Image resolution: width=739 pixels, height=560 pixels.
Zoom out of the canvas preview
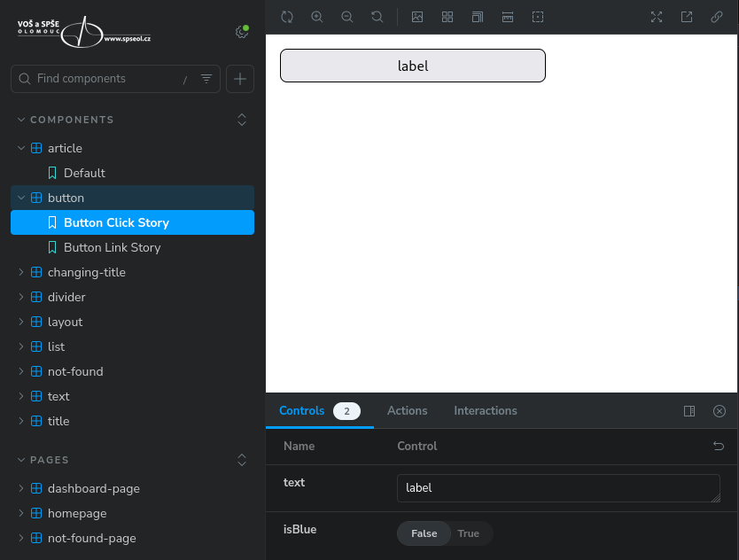pos(347,17)
